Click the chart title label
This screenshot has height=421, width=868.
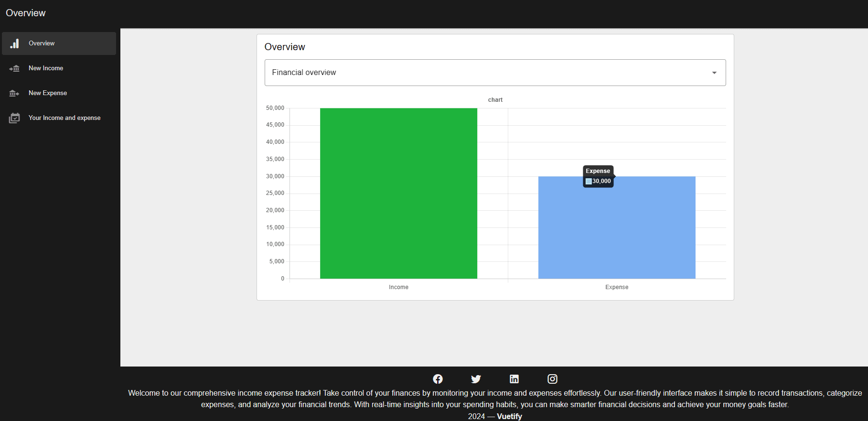(x=495, y=100)
